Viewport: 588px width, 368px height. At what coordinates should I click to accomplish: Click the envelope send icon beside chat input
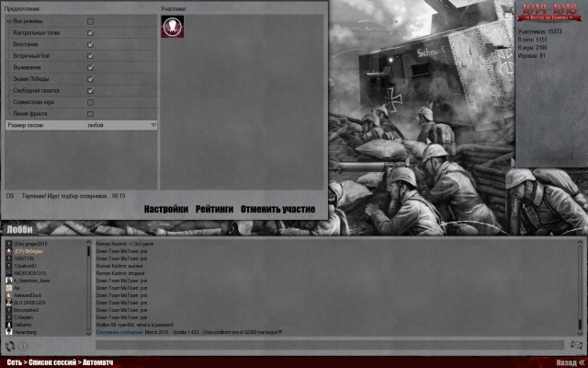(576, 345)
